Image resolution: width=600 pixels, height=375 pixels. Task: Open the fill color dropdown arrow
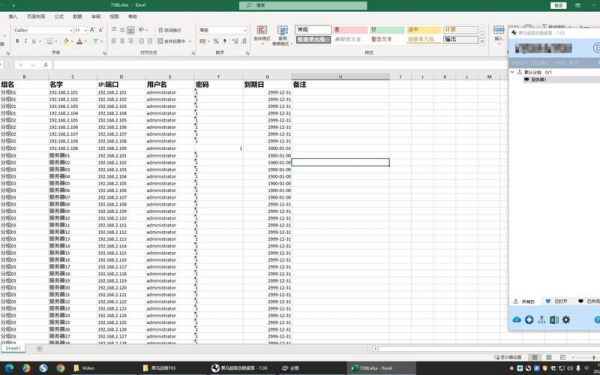point(72,41)
